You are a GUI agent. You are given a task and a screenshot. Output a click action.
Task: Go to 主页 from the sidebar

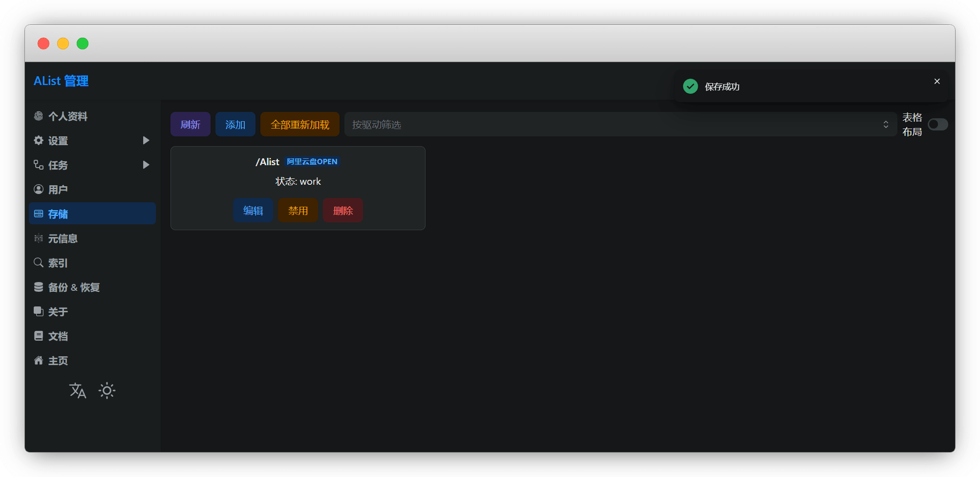(x=92, y=360)
